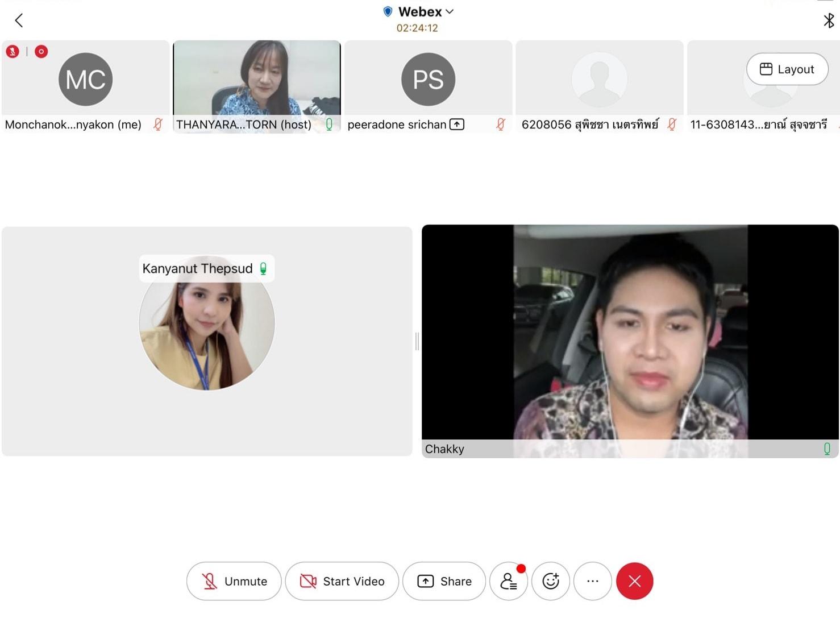
Task: Share content using the Share button
Action: (x=444, y=581)
